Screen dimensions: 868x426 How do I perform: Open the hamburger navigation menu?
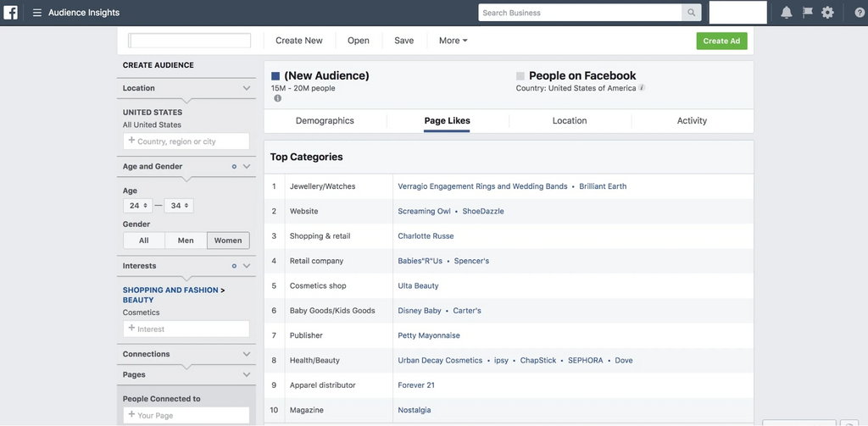(x=37, y=13)
